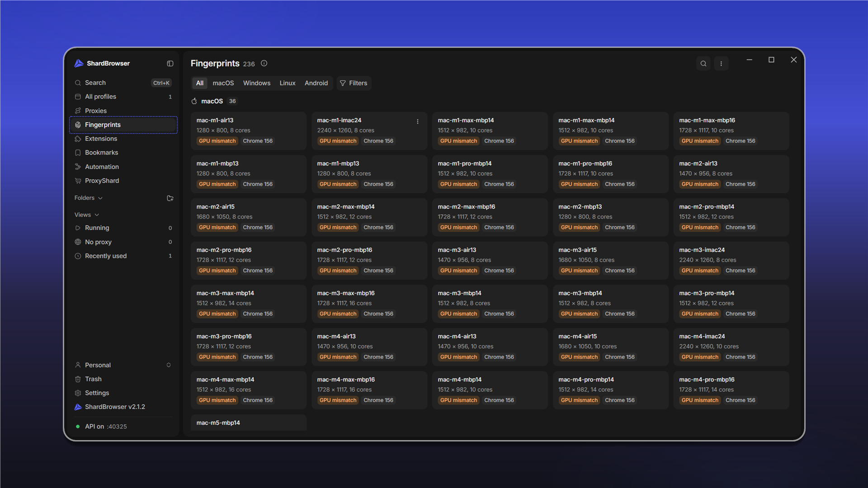868x488 pixels.
Task: Open the search icon in header
Action: point(703,64)
